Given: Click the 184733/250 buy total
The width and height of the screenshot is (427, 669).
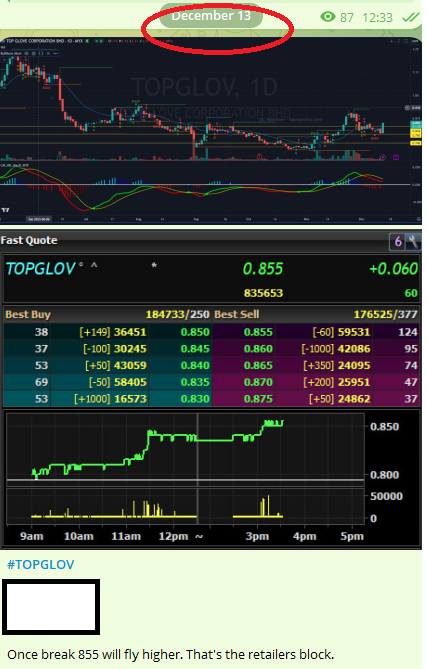Looking at the screenshot, I should coord(177,314).
